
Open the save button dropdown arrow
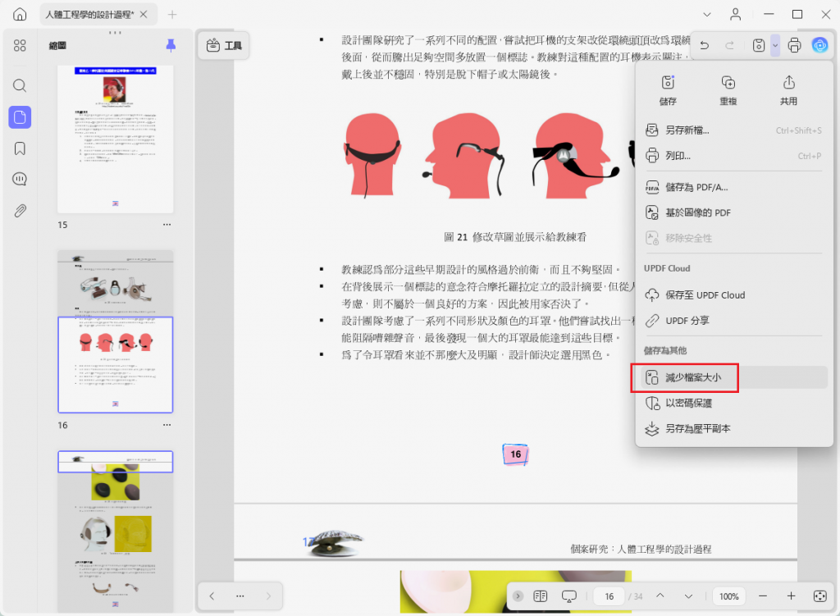click(x=774, y=45)
